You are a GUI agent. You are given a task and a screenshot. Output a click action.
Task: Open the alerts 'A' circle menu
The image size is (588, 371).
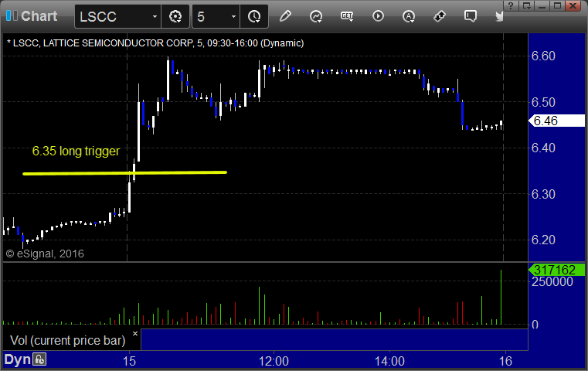tap(409, 16)
